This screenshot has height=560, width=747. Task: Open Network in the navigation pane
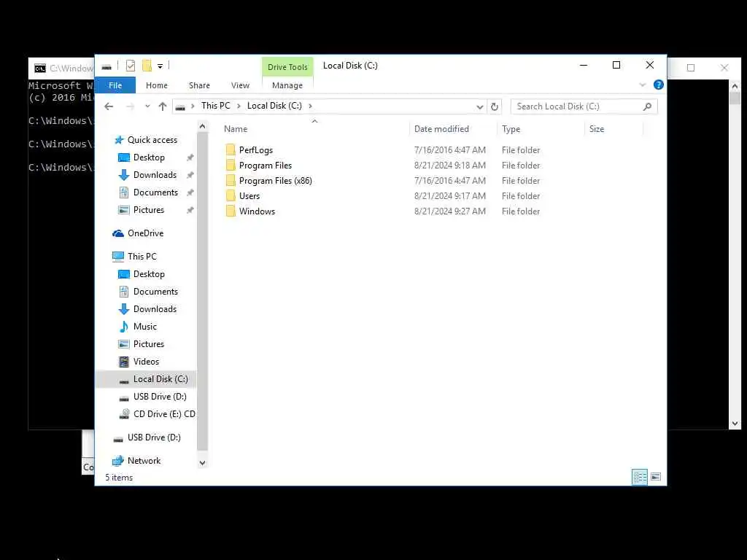coord(144,461)
